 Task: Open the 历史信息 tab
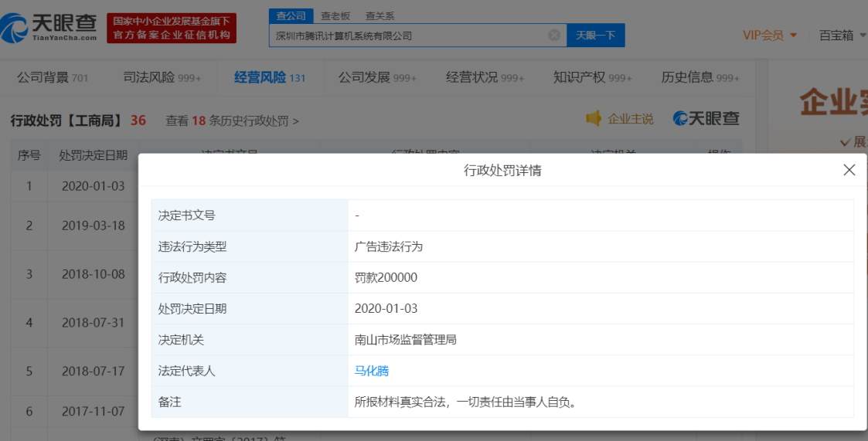pos(700,77)
